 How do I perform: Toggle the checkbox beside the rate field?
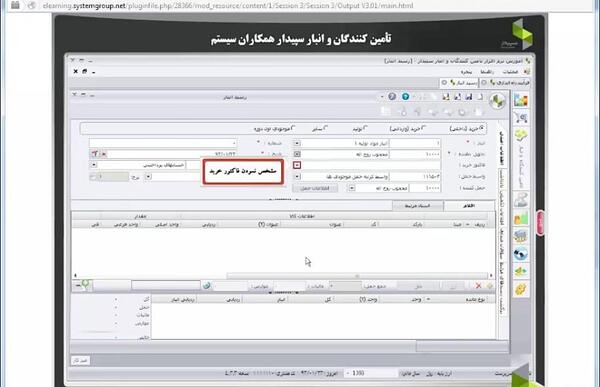[93, 177]
